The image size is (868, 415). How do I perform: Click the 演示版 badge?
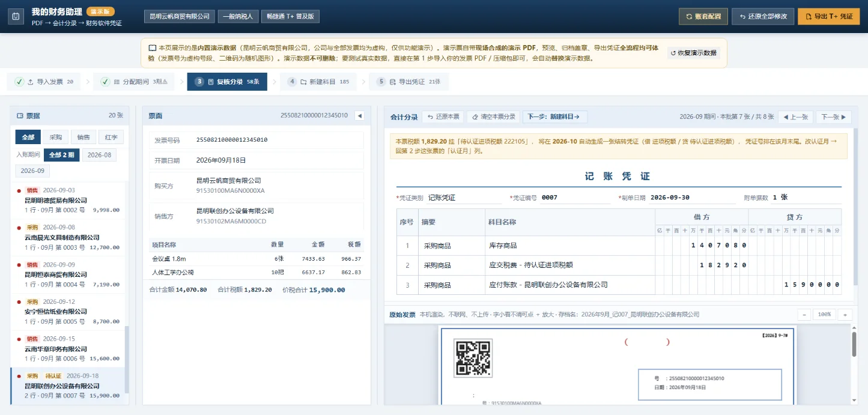(x=100, y=11)
